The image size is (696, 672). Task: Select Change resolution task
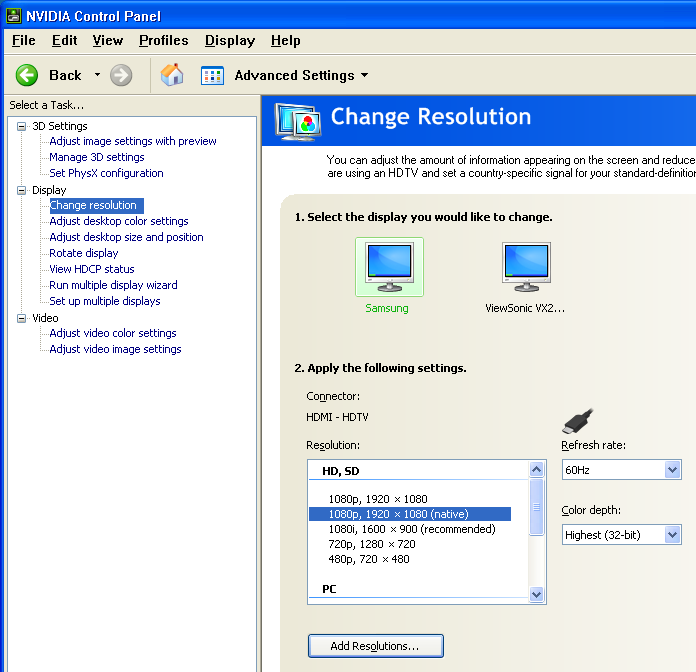point(96,205)
